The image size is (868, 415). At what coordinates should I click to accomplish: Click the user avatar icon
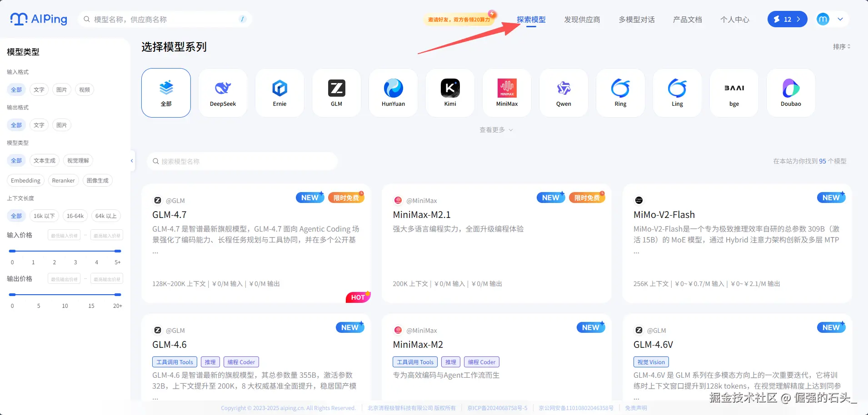tap(823, 19)
